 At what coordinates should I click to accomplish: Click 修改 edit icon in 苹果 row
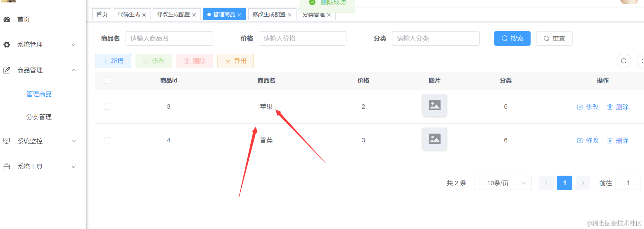(x=580, y=107)
